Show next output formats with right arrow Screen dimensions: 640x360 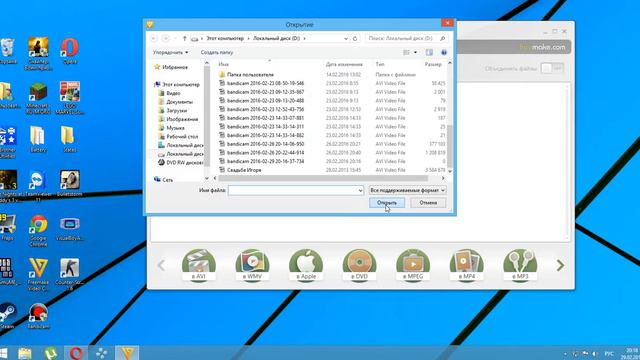click(560, 265)
